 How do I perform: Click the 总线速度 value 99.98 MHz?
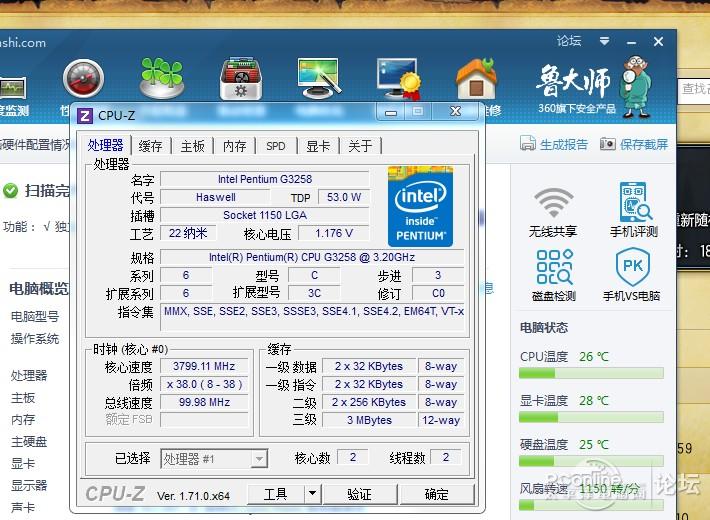click(x=204, y=402)
